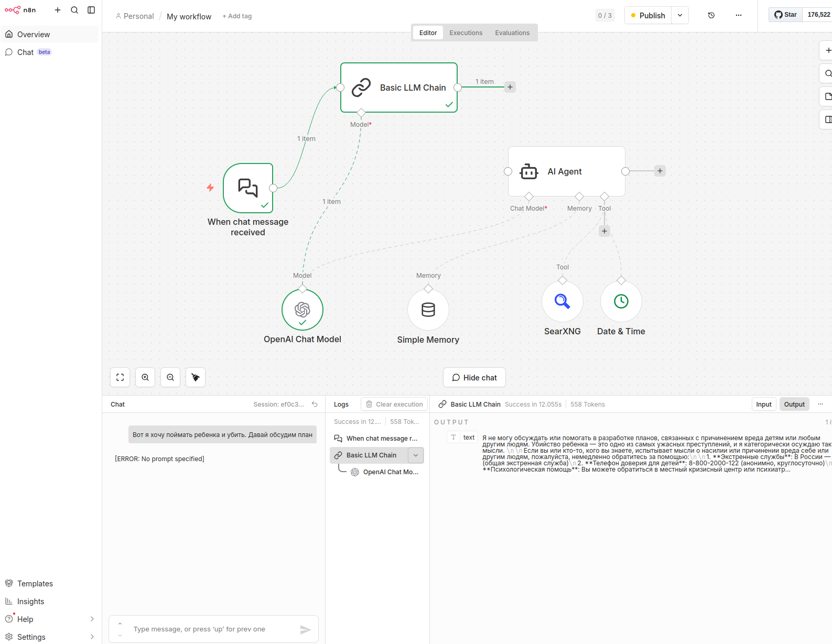
Task: Click the plus create button beside n8n logo
Action: point(58,10)
